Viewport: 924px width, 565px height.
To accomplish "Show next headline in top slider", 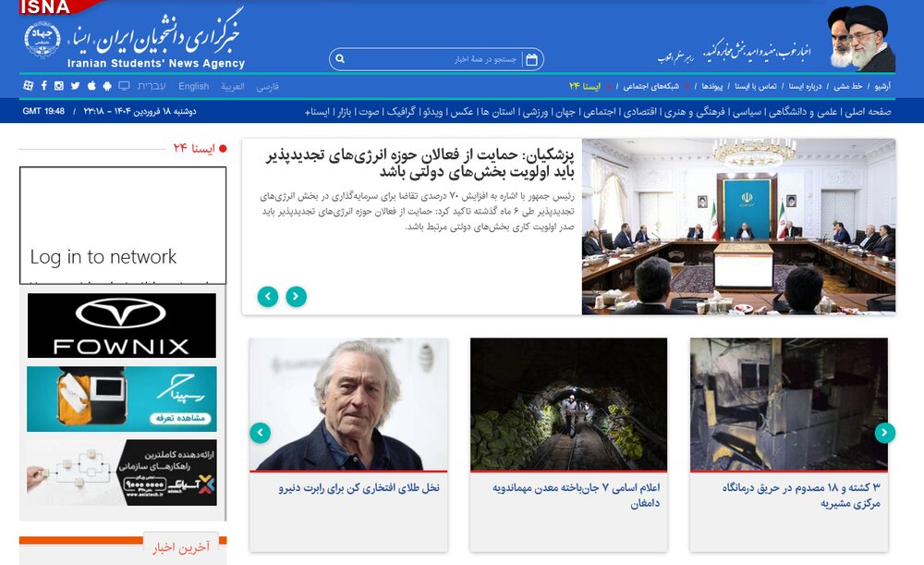I will pyautogui.click(x=297, y=296).
